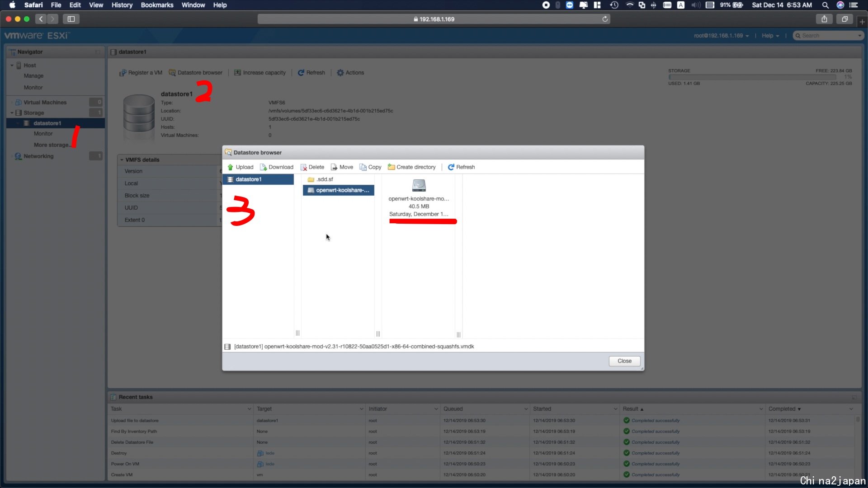Click Upload in the Datastore browser toolbar
The height and width of the screenshot is (488, 868).
point(240,167)
